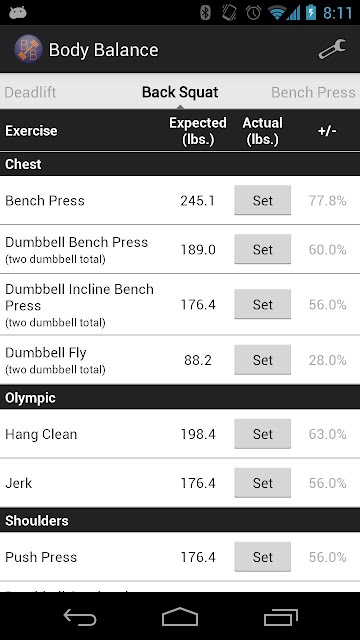Set actual weight for Bench Press
This screenshot has width=360, height=640.
tap(262, 200)
